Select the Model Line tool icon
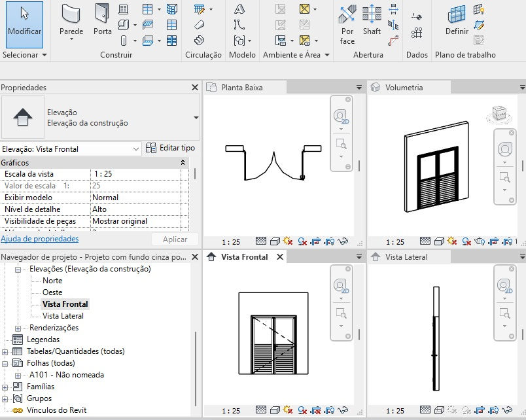The image size is (526, 420). [239, 25]
